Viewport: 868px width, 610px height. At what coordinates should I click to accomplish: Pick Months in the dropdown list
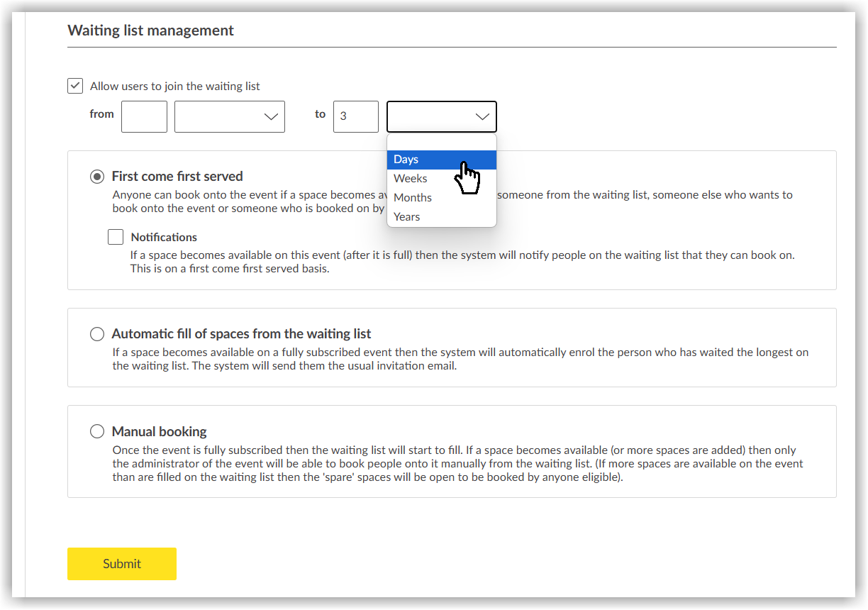coord(413,198)
